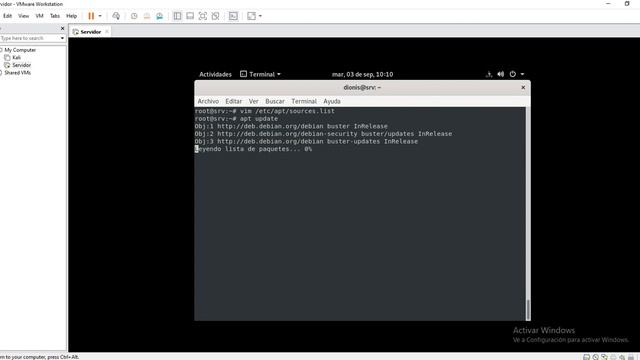Open the terminal Editar menu
Viewport: 640px width, 360px height.
tap(233, 101)
